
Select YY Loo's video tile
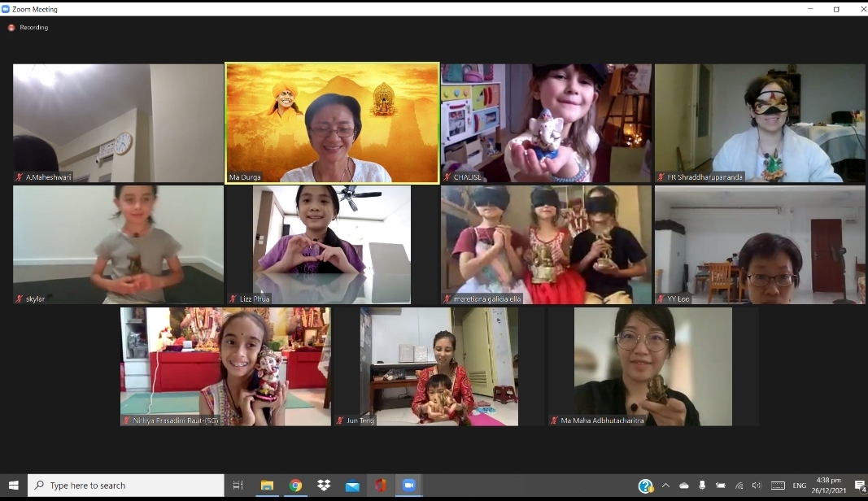pos(760,245)
